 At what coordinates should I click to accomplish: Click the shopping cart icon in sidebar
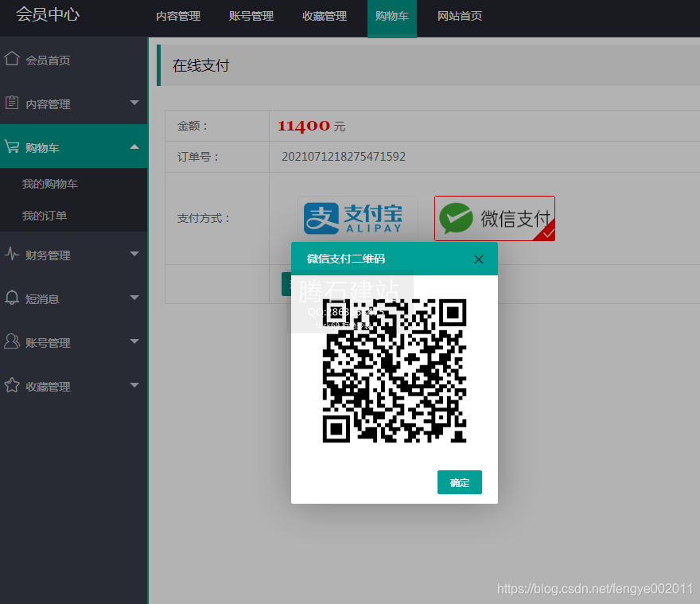pos(12,146)
